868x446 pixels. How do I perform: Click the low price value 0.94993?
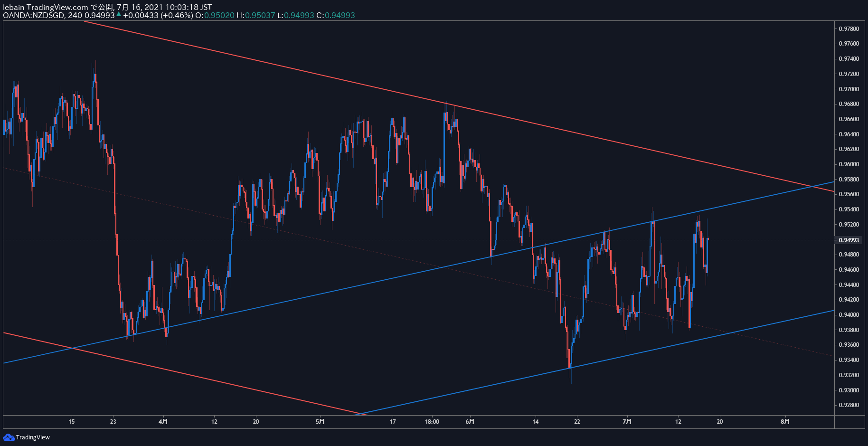pos(299,15)
